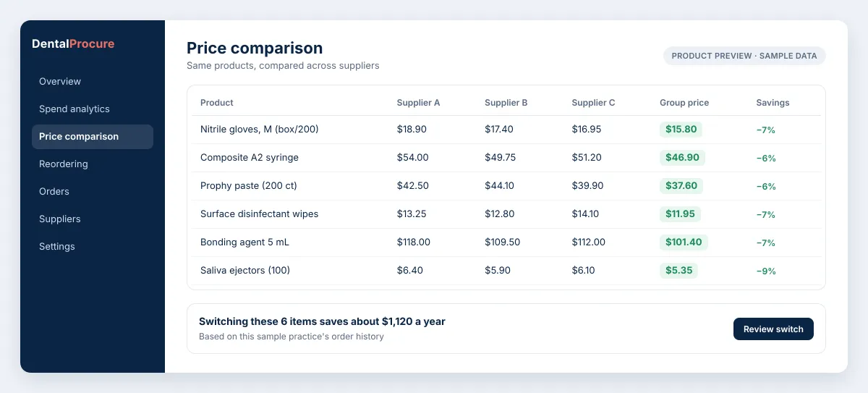This screenshot has height=393, width=868.
Task: Click the DentalProcure logo
Action: coord(73,44)
